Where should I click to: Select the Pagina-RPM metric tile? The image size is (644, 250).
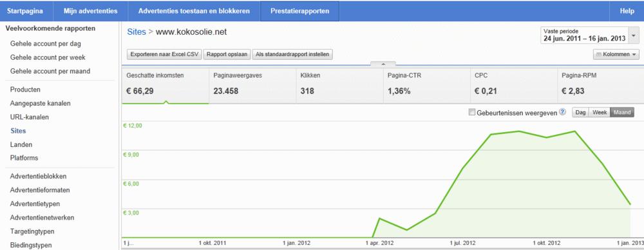(600, 86)
